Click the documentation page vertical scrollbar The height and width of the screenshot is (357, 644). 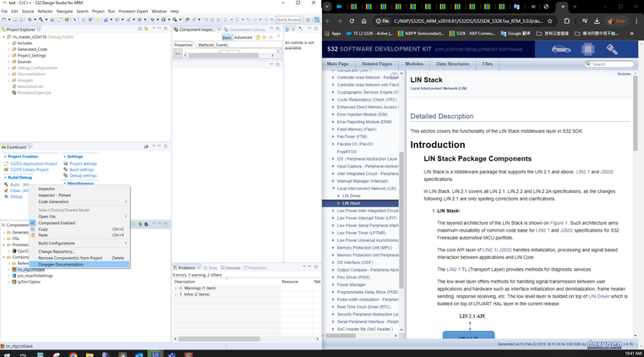[x=636, y=113]
